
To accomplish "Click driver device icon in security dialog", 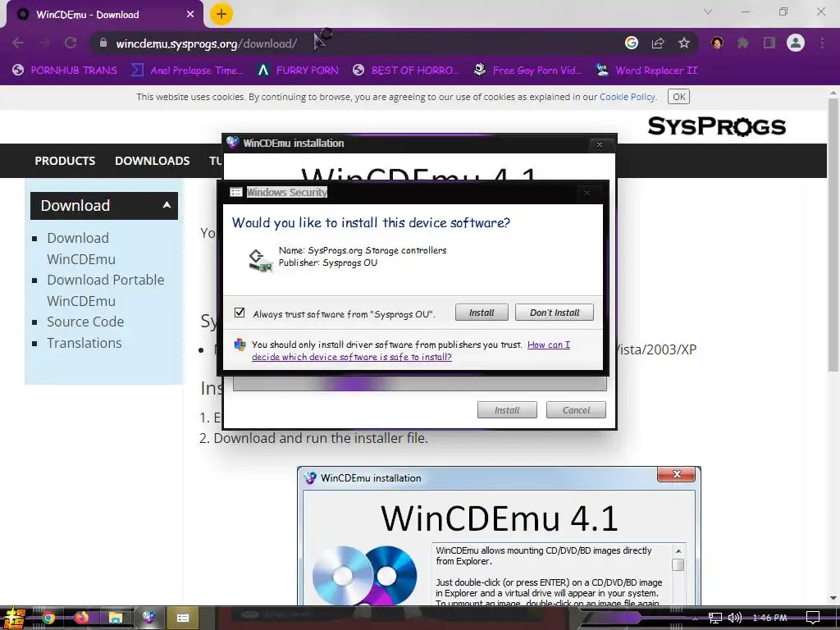I will (x=260, y=260).
